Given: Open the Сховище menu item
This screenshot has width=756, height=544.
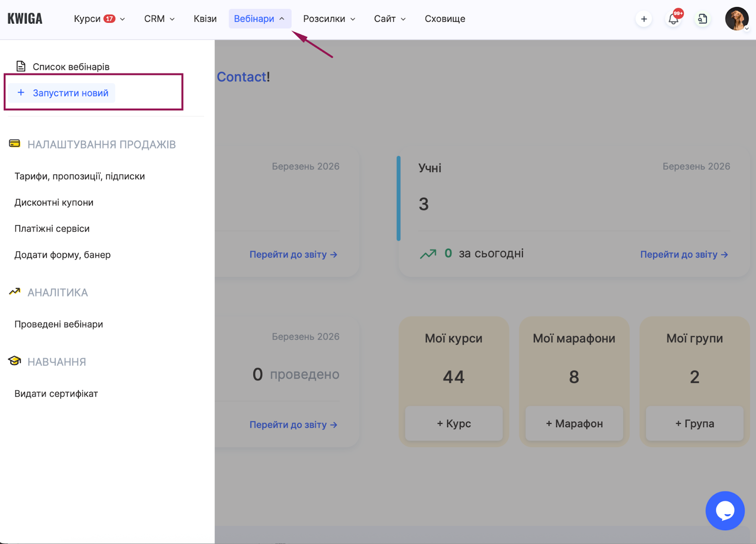Looking at the screenshot, I should point(445,19).
